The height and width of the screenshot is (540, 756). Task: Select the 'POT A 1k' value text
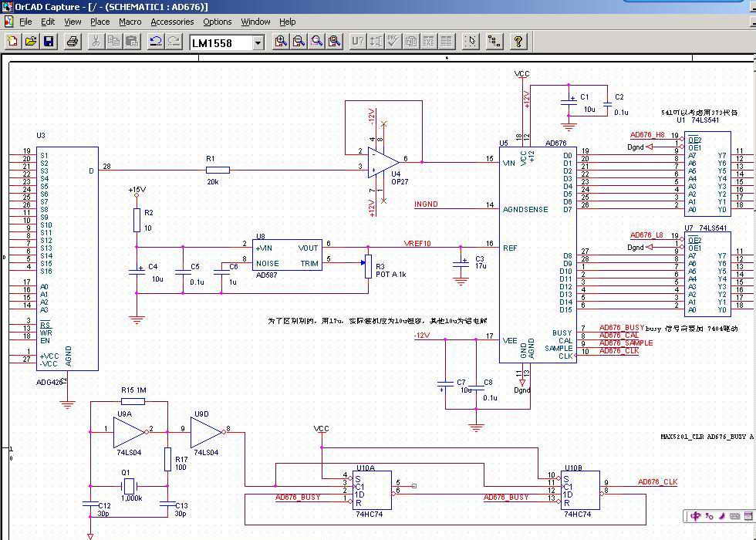[x=391, y=275]
